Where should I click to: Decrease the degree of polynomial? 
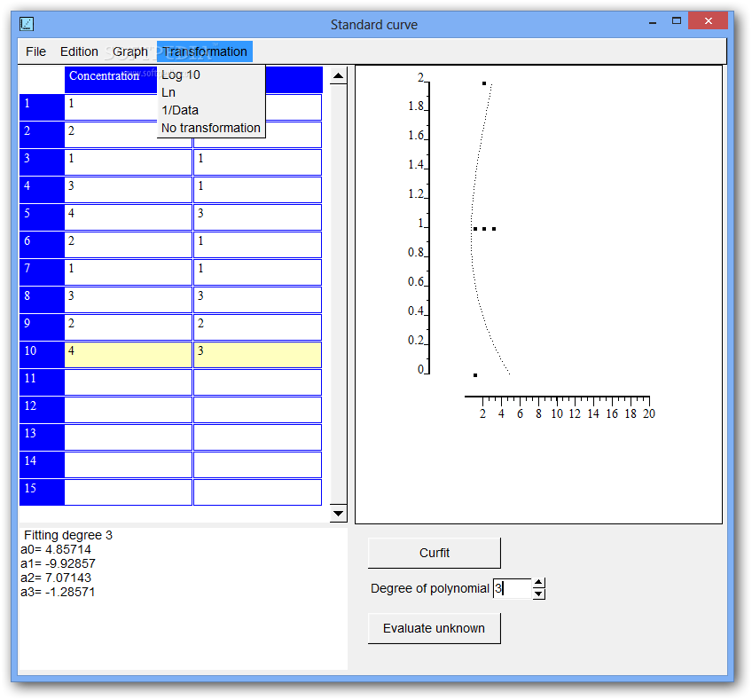pos(538,594)
